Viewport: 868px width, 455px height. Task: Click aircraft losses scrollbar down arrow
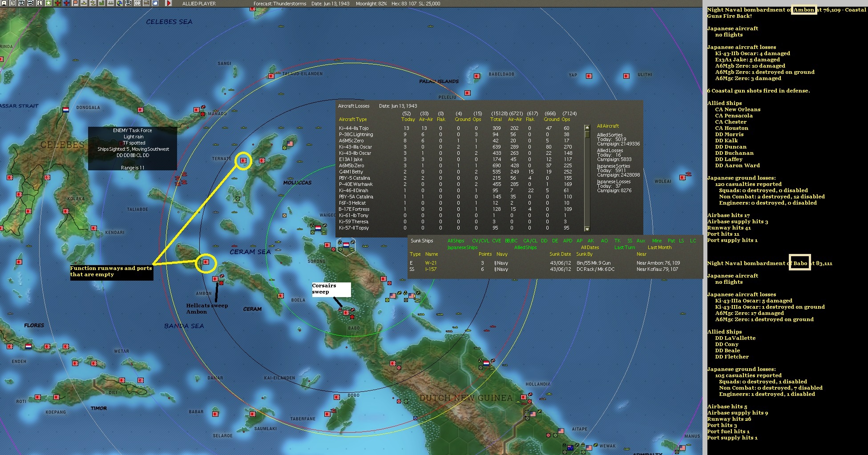click(587, 229)
